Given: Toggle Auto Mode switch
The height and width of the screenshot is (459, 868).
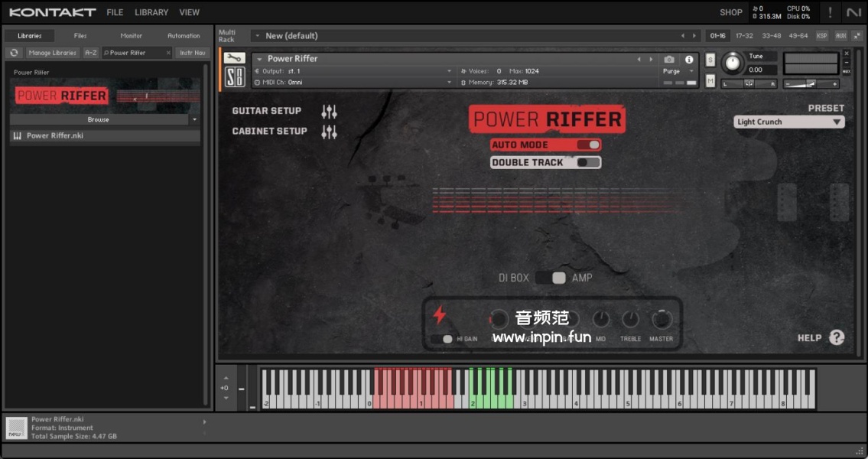Looking at the screenshot, I should click(x=588, y=145).
